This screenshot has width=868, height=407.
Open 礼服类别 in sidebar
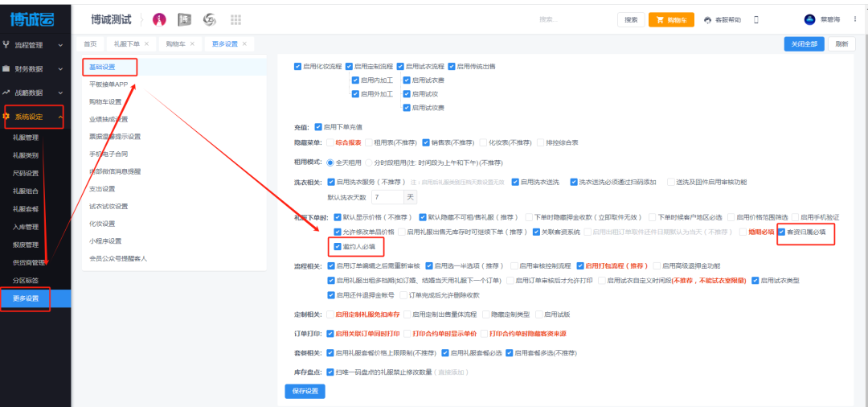click(x=26, y=155)
